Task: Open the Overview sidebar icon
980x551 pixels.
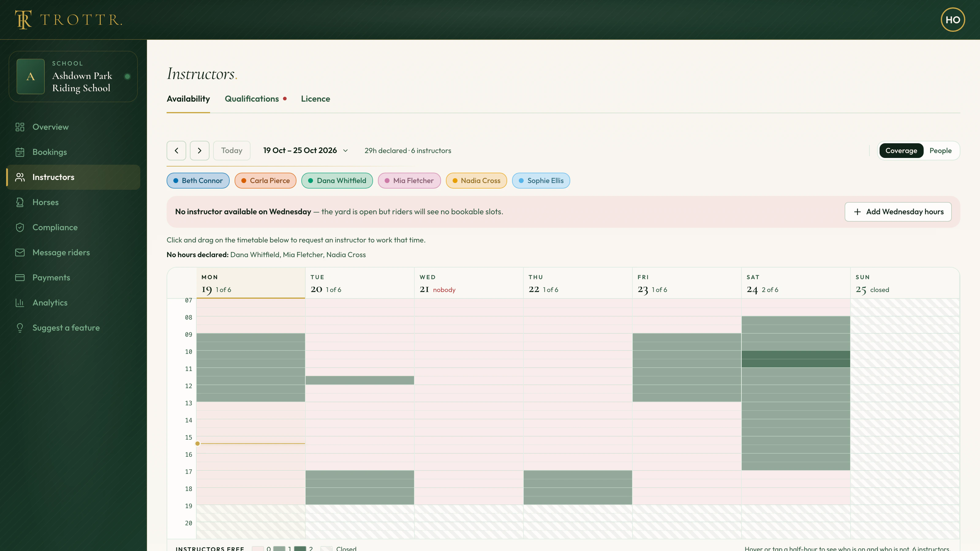Action: (20, 127)
